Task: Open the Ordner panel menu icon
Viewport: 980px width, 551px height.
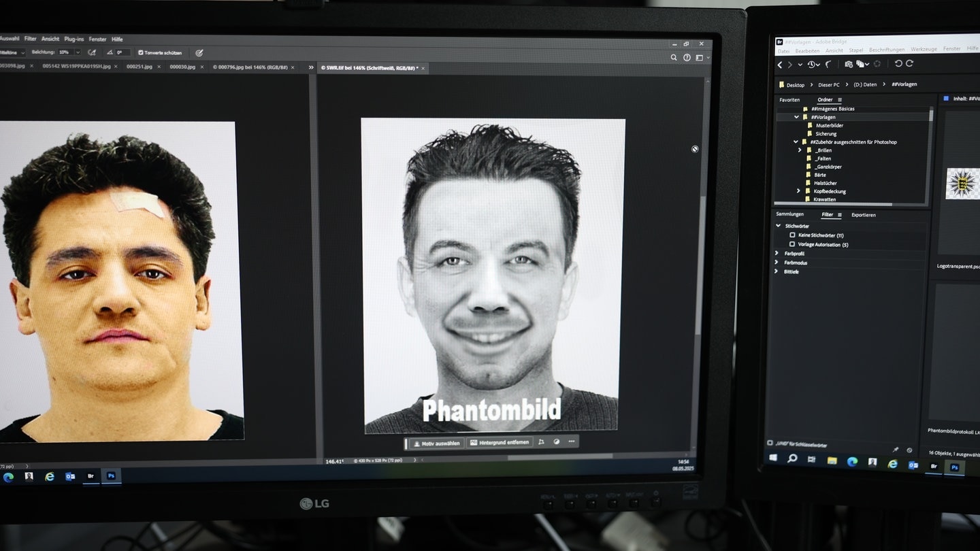Action: tap(840, 100)
